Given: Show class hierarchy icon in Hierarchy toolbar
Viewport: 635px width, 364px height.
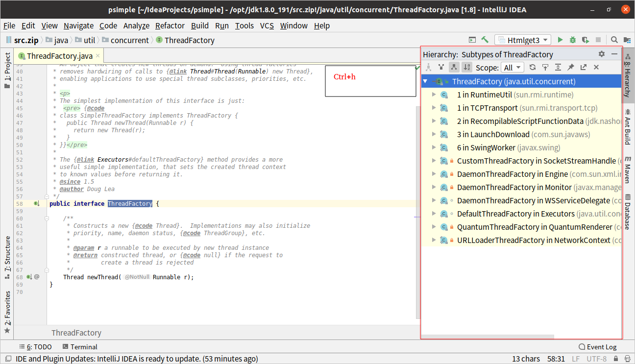Looking at the screenshot, I should [428, 68].
